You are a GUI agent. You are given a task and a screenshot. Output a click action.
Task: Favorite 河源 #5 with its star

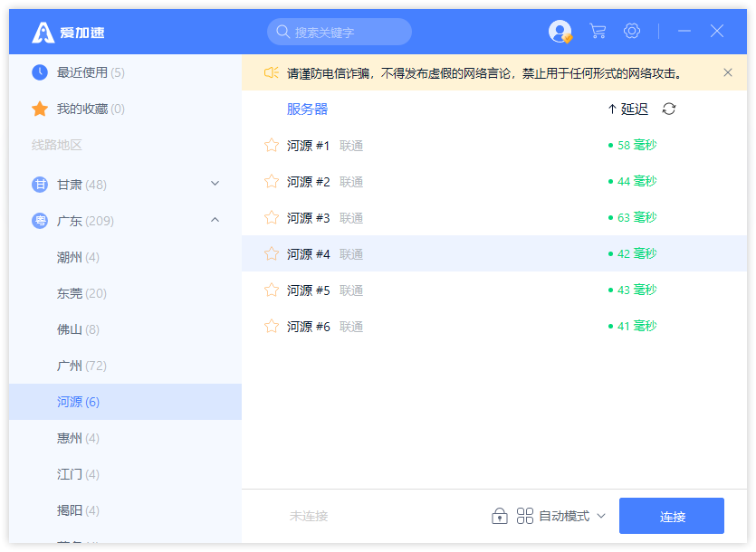pyautogui.click(x=272, y=290)
